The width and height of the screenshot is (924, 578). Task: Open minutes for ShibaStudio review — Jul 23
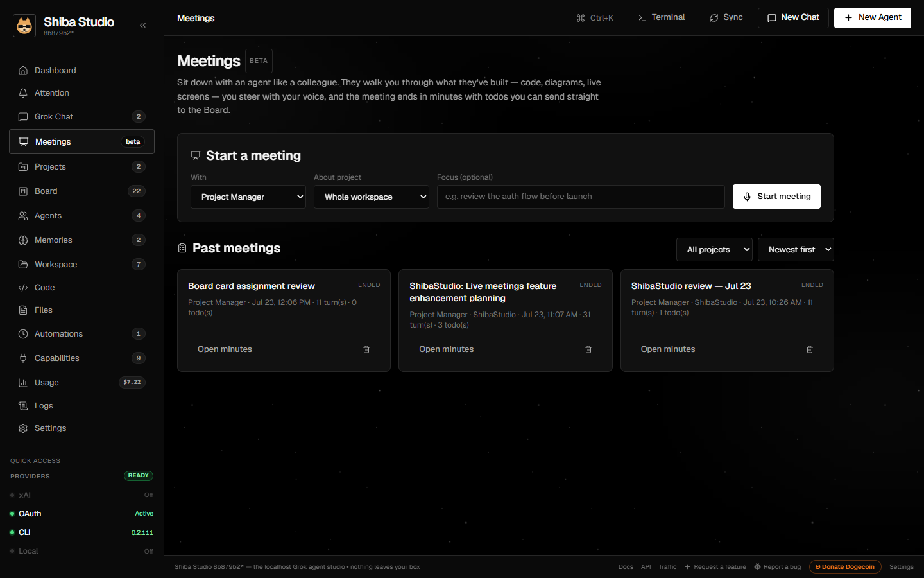(x=668, y=349)
